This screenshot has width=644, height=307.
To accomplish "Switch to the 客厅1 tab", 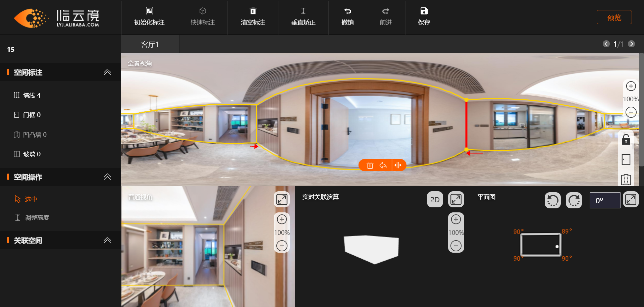I will (150, 44).
